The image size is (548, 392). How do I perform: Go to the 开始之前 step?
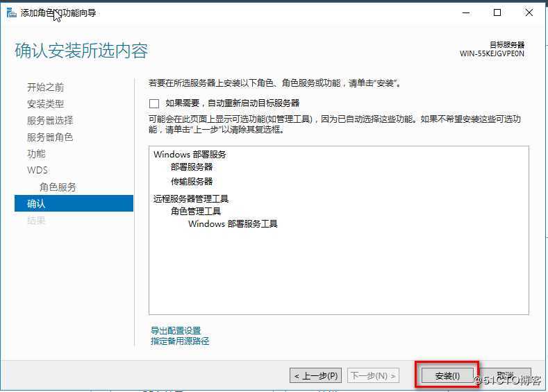[45, 87]
